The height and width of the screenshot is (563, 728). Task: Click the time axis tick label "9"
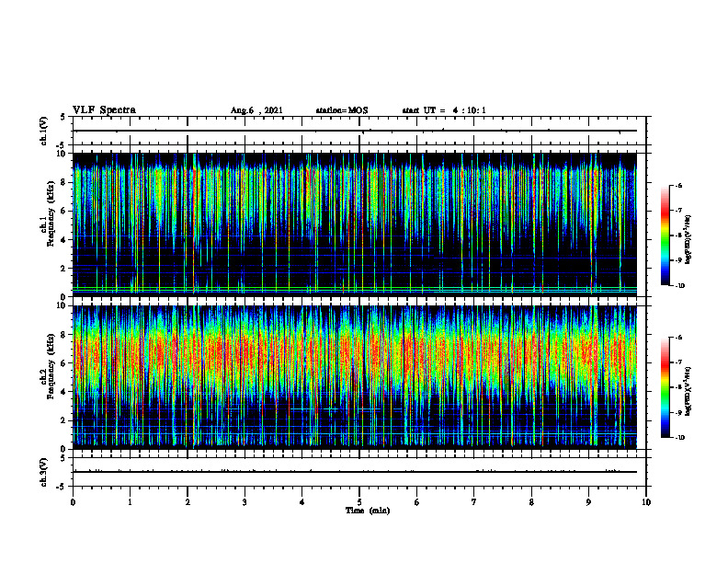pyautogui.click(x=588, y=502)
